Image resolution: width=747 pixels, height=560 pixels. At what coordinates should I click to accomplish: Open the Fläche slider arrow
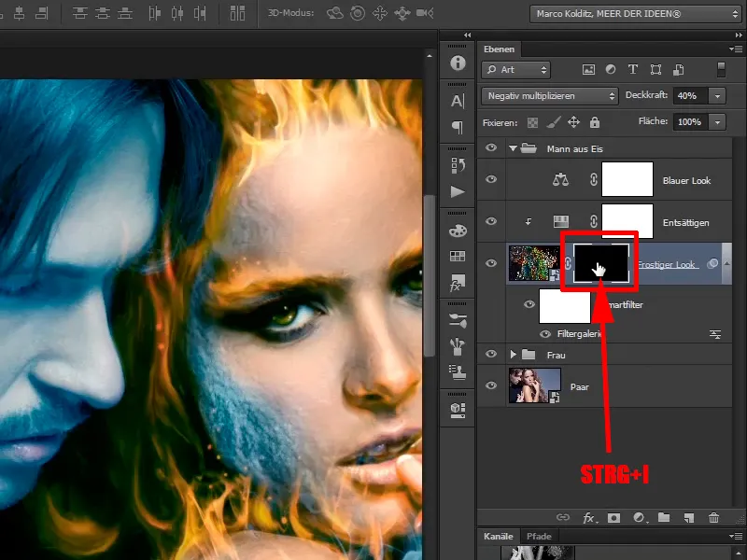click(x=717, y=122)
